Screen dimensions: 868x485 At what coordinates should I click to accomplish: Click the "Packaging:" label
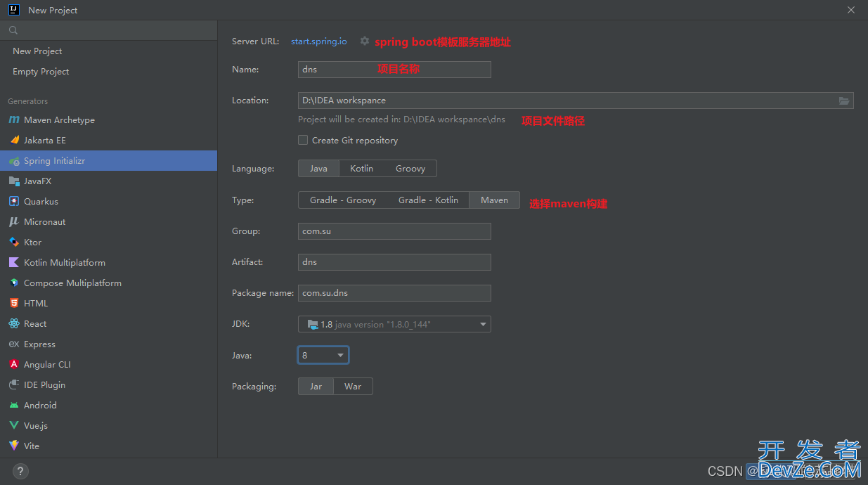(x=254, y=387)
